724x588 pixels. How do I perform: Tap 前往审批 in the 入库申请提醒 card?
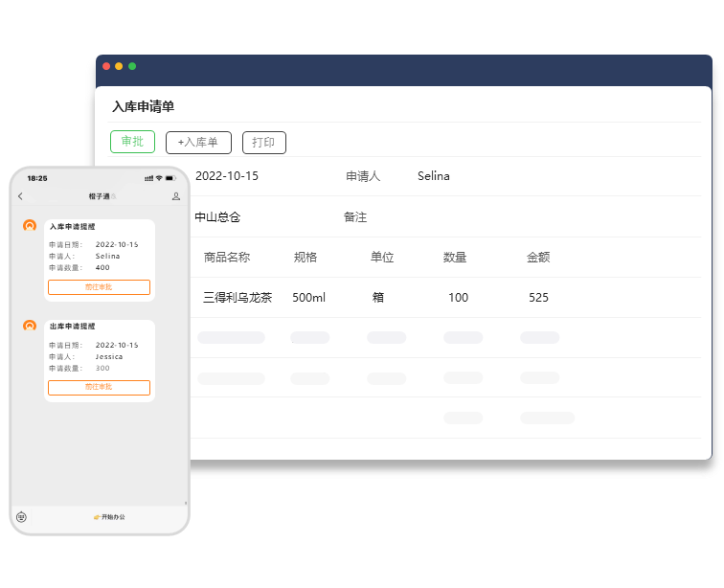pyautogui.click(x=99, y=287)
